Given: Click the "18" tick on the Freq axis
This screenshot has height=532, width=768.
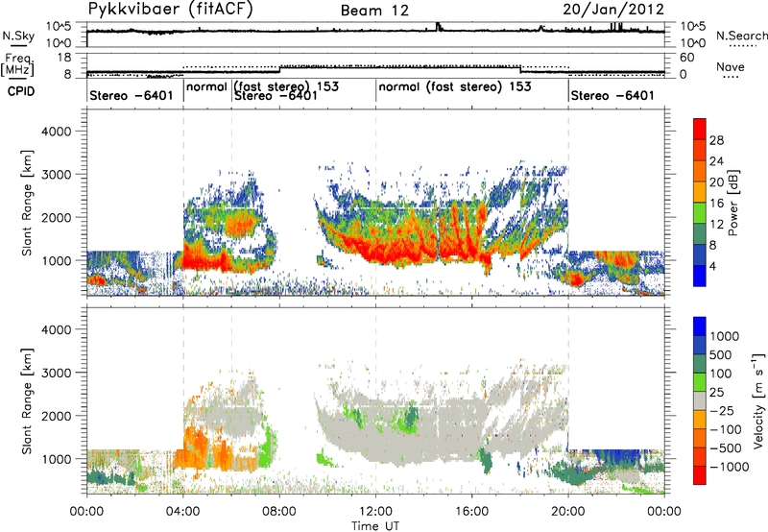Looking at the screenshot, I should click(64, 58).
